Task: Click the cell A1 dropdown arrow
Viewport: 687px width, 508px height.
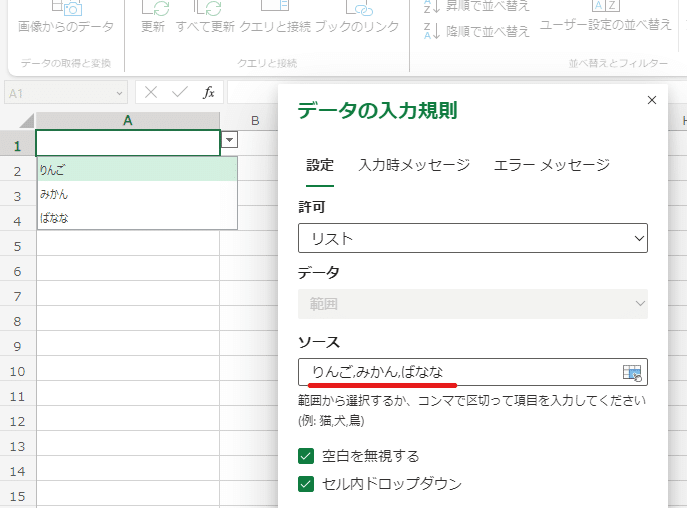Action: tap(229, 140)
